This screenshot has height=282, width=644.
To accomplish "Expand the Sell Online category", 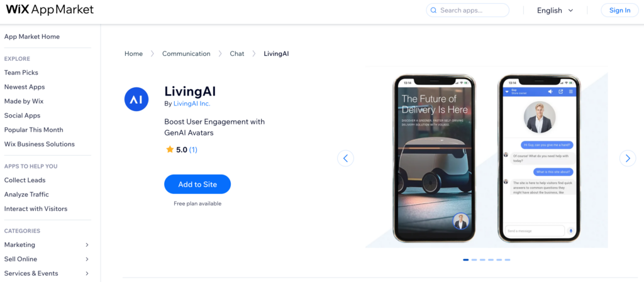I will [47, 259].
